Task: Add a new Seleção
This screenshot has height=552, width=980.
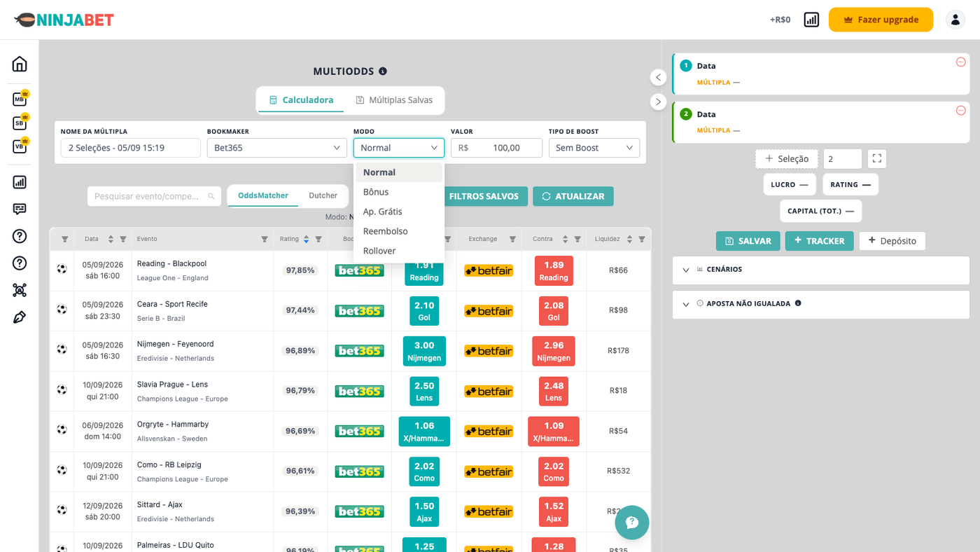Action: [x=787, y=159]
